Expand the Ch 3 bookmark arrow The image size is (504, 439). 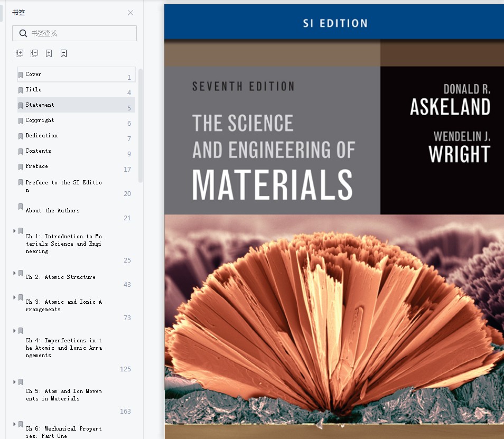coord(14,297)
